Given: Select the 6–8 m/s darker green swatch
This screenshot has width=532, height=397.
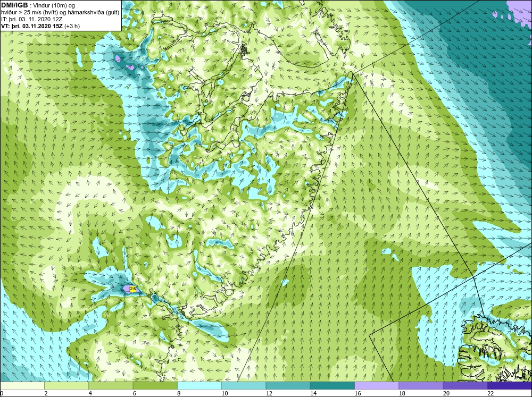Looking at the screenshot, I should pyautogui.click(x=155, y=386).
